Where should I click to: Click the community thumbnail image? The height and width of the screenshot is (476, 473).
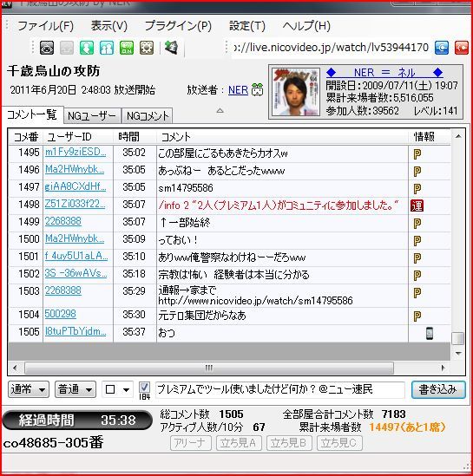[296, 92]
